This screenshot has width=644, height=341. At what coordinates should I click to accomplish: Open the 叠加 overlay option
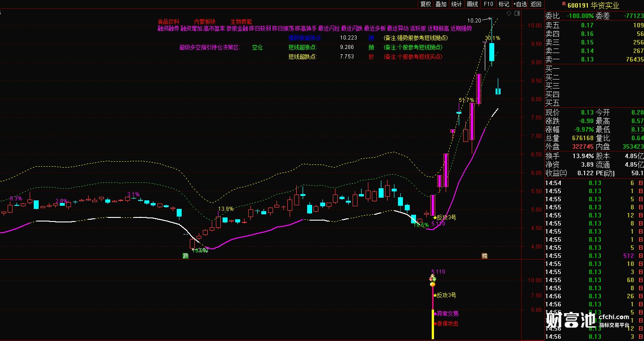coord(441,4)
